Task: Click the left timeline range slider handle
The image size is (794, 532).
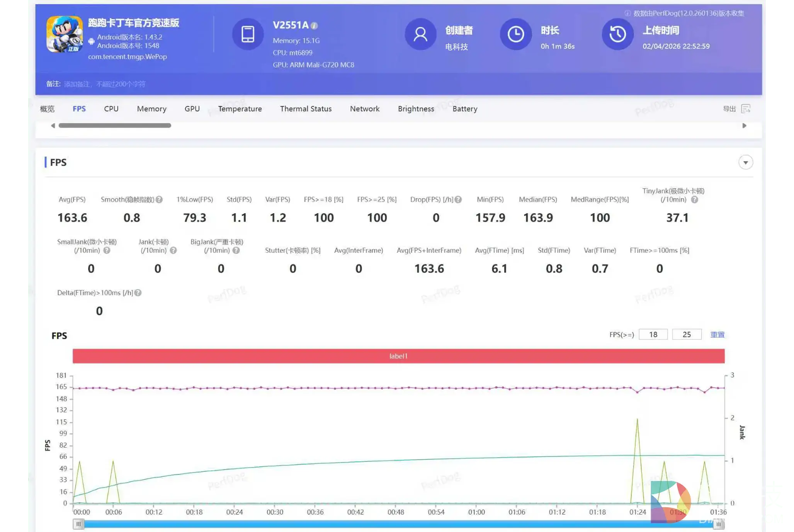Action: click(x=78, y=524)
